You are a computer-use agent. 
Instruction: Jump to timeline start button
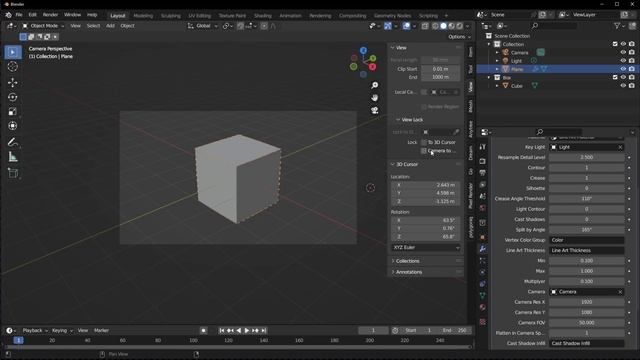pyautogui.click(x=222, y=330)
